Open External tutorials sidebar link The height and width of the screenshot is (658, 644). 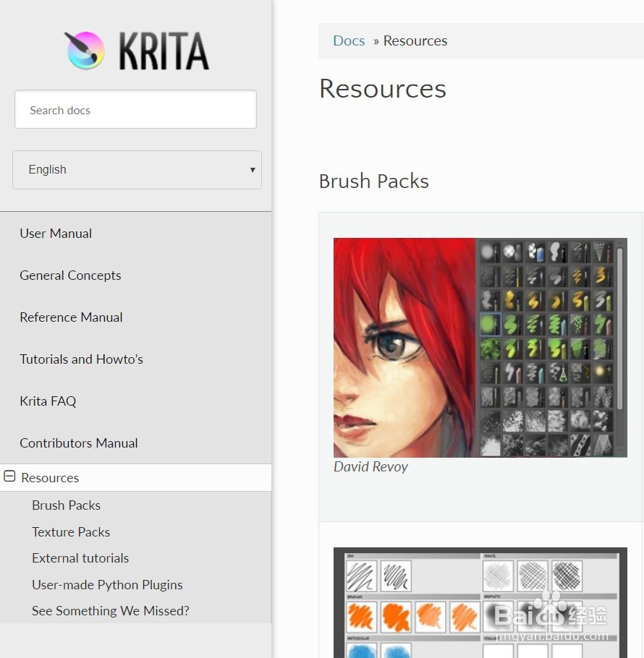click(80, 558)
